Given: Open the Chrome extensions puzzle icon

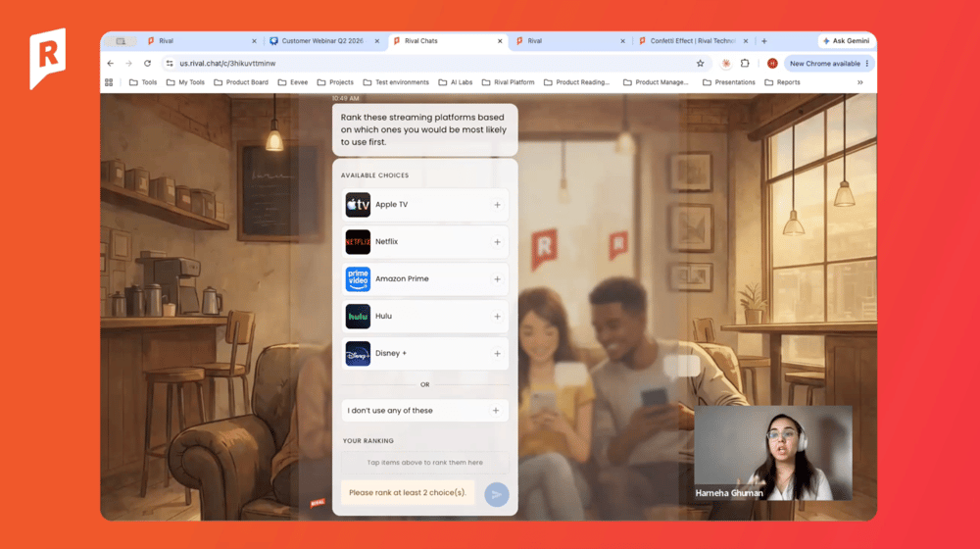Looking at the screenshot, I should pos(745,63).
